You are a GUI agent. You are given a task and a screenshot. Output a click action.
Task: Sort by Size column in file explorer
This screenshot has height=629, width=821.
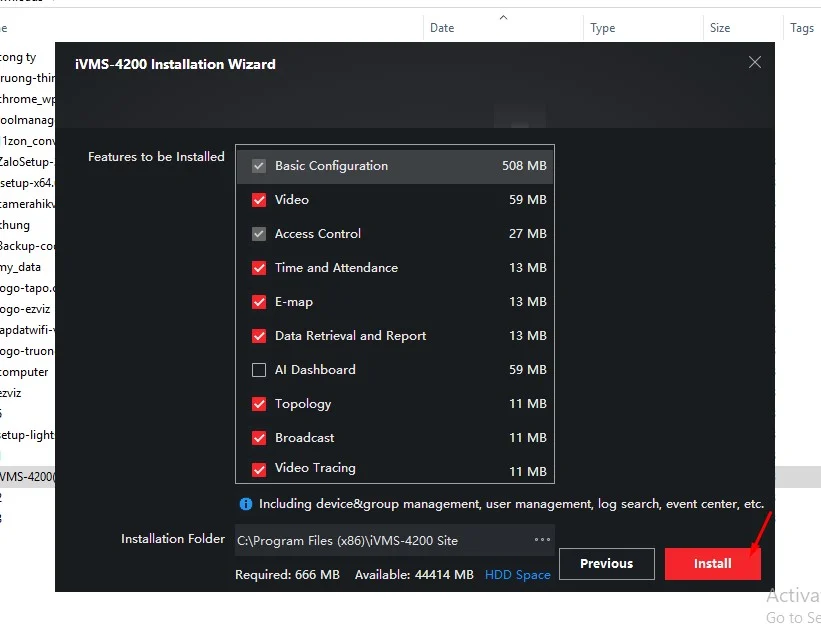pos(719,28)
